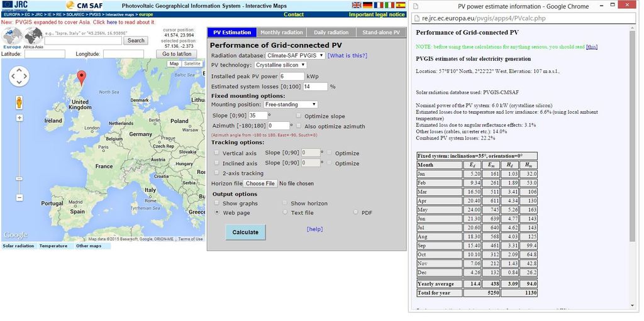Open the help link

(314, 229)
